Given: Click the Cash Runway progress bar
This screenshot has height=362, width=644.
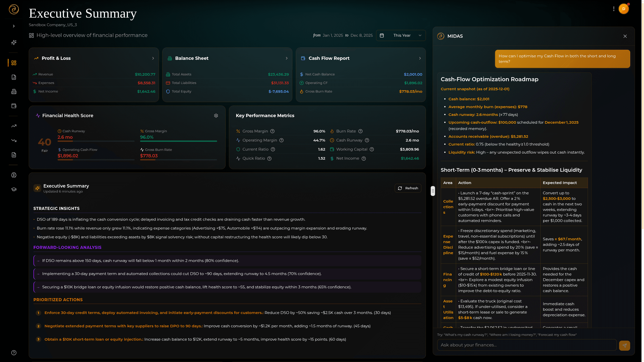Looking at the screenshot, I should 96,142.
